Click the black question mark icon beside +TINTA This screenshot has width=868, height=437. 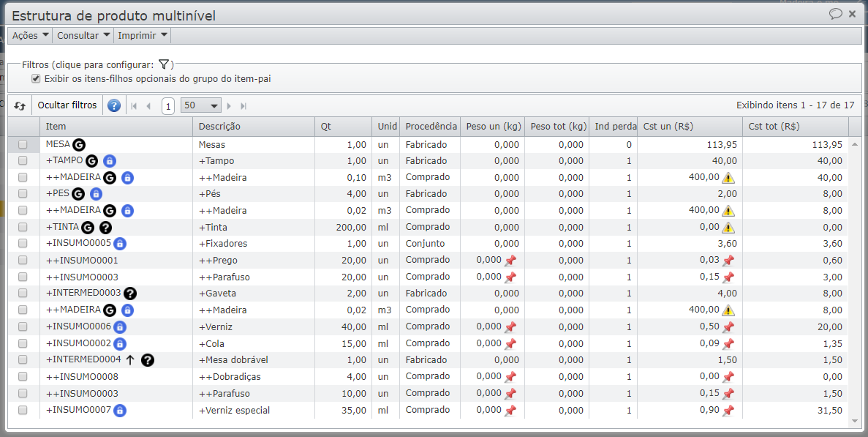pos(106,227)
